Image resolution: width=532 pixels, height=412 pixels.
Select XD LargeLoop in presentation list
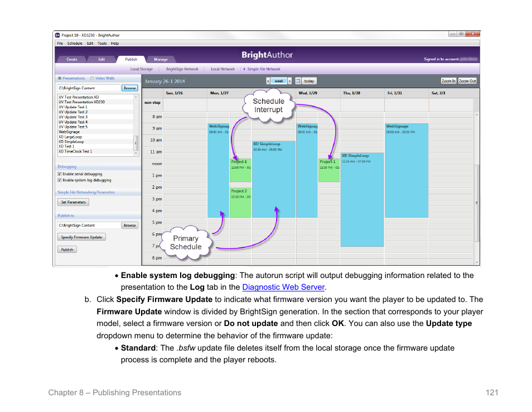pos(96,137)
